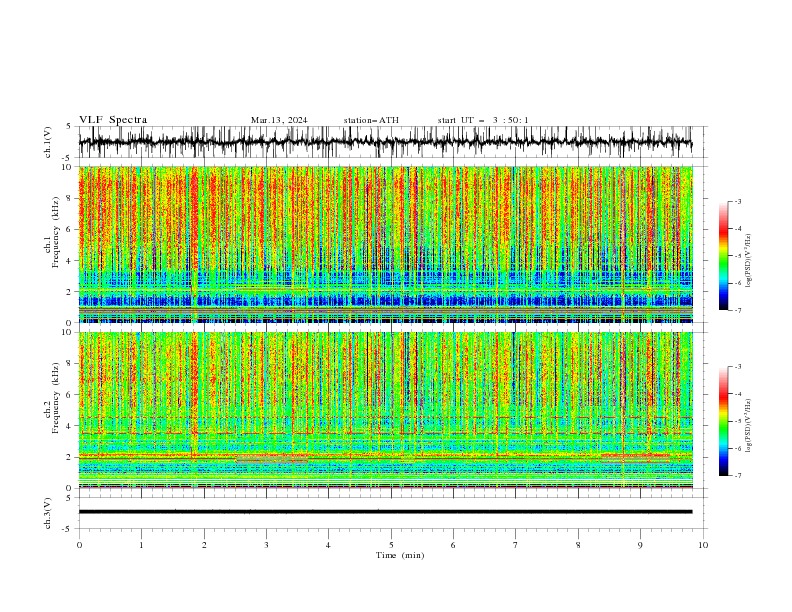Image resolution: width=792 pixels, height=612 pixels.
Task: Click the "10" tick on the Time (min) axis
Action: (x=703, y=545)
